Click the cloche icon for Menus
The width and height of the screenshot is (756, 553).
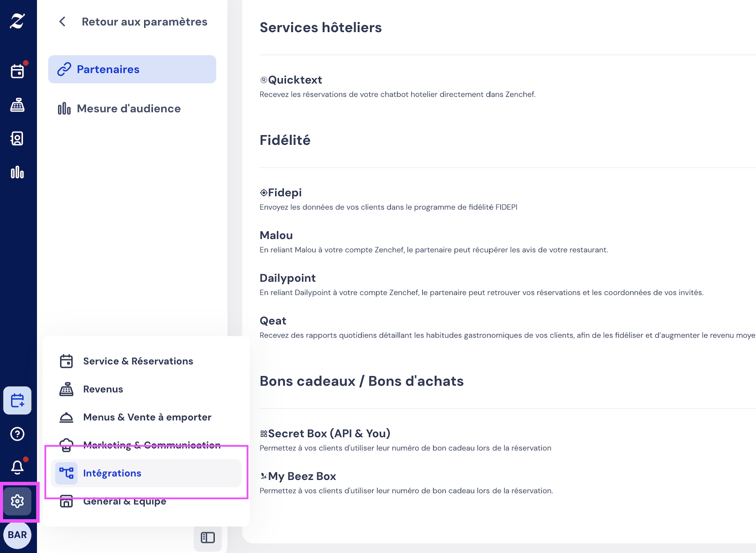click(66, 417)
